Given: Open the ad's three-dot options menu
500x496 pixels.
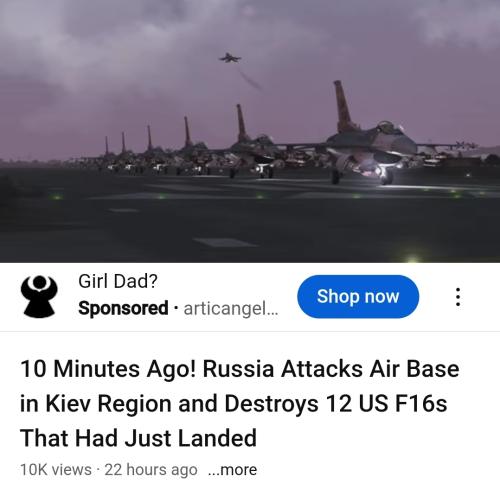Looking at the screenshot, I should coord(458,297).
